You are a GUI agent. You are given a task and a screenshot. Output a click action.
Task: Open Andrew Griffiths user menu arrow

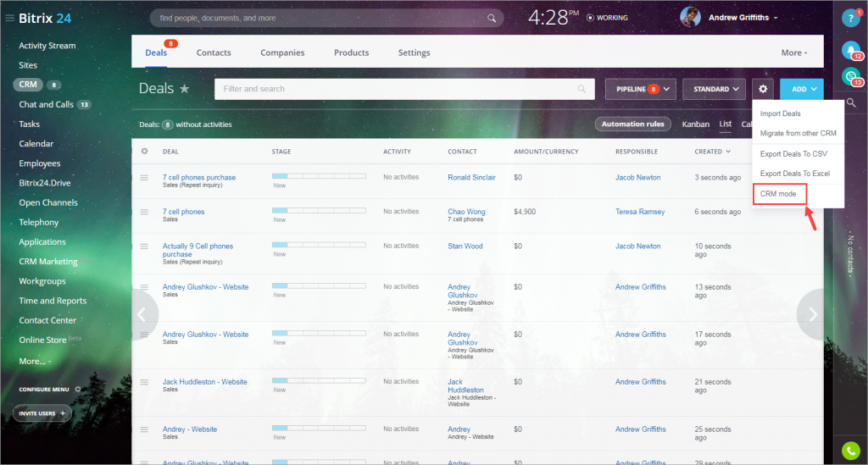776,19
